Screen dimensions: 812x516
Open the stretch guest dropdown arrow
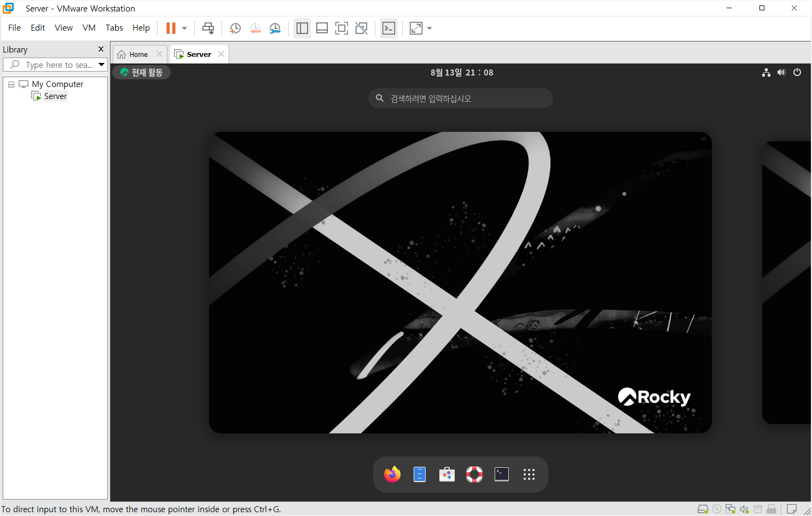click(x=430, y=28)
